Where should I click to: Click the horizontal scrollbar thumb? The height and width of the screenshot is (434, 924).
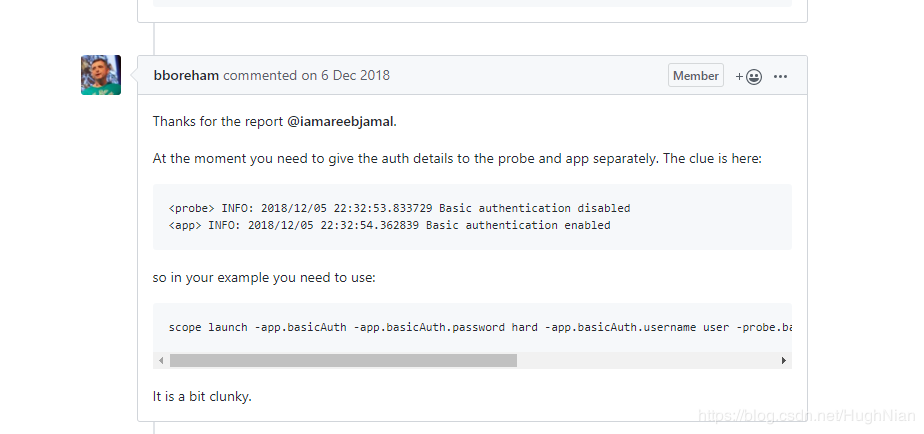coord(343,360)
